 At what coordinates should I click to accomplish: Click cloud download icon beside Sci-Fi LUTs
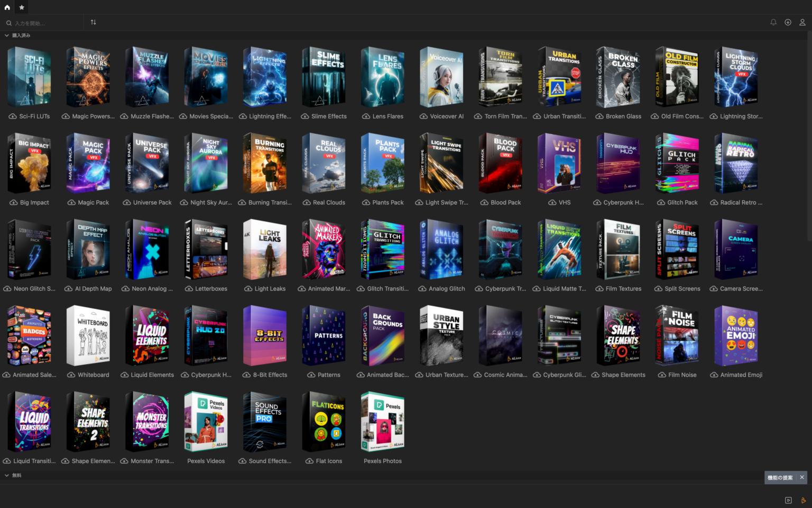pyautogui.click(x=13, y=116)
